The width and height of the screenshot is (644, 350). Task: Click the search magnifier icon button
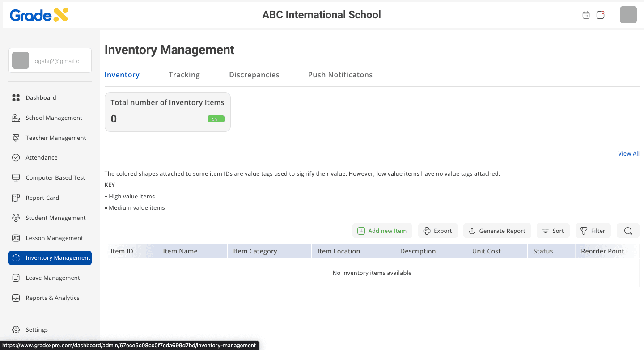628,231
